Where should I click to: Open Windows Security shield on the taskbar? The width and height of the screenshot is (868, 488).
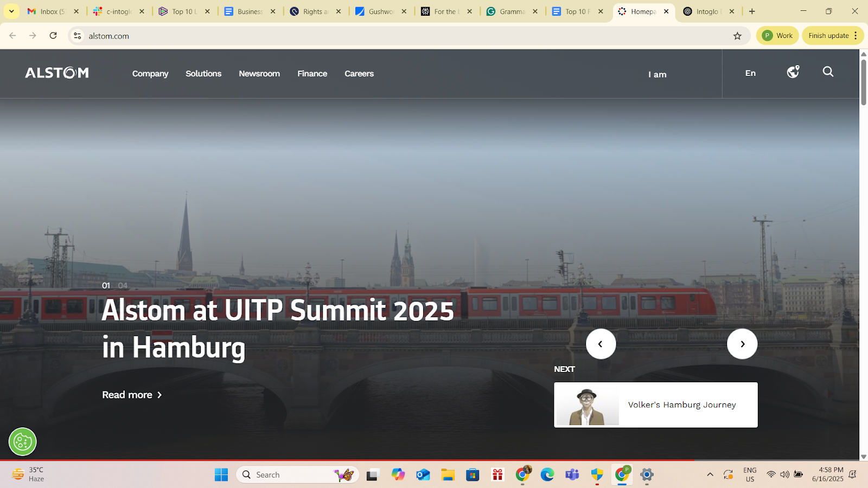click(597, 475)
